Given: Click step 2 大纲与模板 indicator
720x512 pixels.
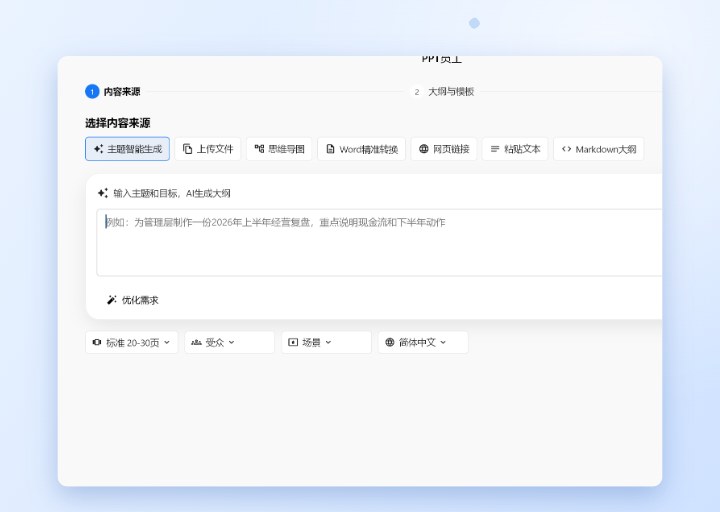Looking at the screenshot, I should [443, 92].
